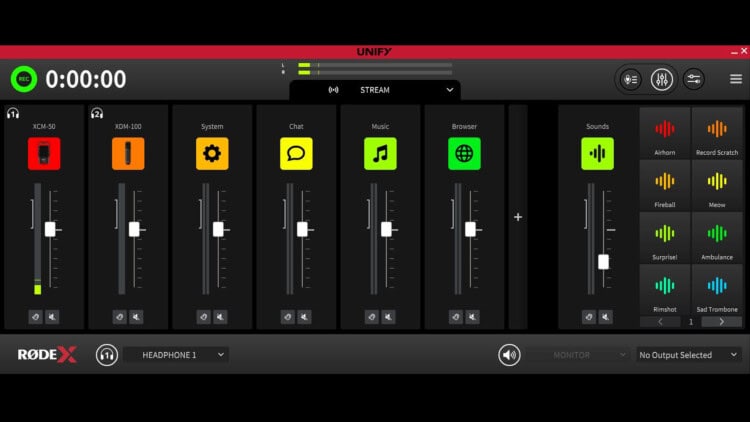Screen dimensions: 750x422
Task: Trigger the Airhorn sound pad
Action: [665, 133]
